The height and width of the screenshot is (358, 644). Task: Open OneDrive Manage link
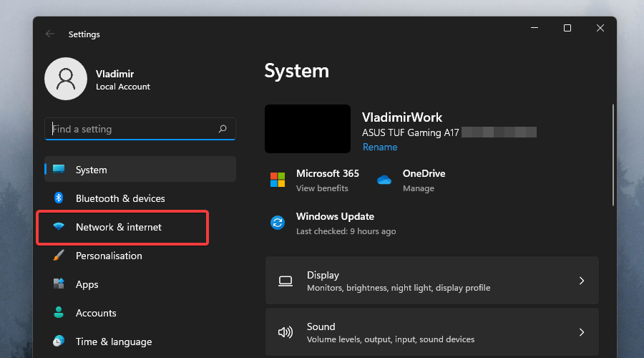coord(419,188)
